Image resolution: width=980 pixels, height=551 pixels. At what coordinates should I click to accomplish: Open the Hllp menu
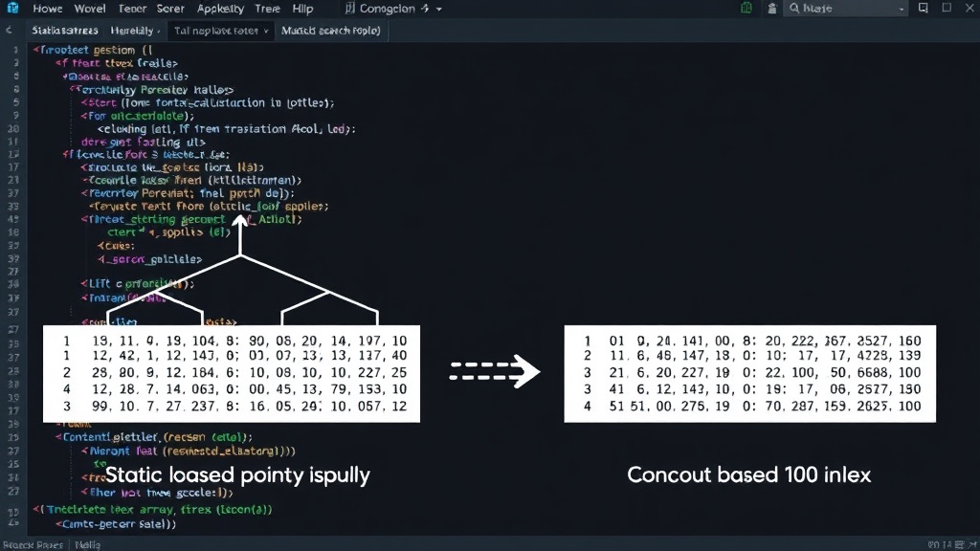(x=302, y=9)
